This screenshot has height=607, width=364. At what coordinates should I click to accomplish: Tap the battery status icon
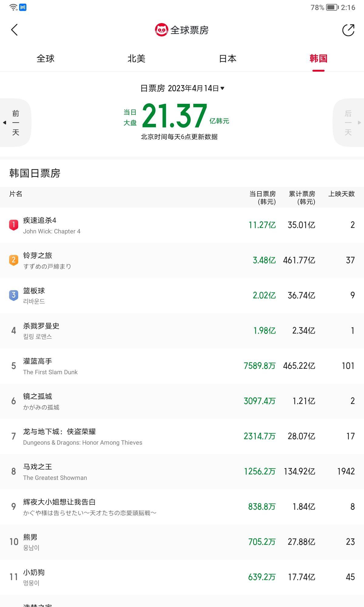332,7
